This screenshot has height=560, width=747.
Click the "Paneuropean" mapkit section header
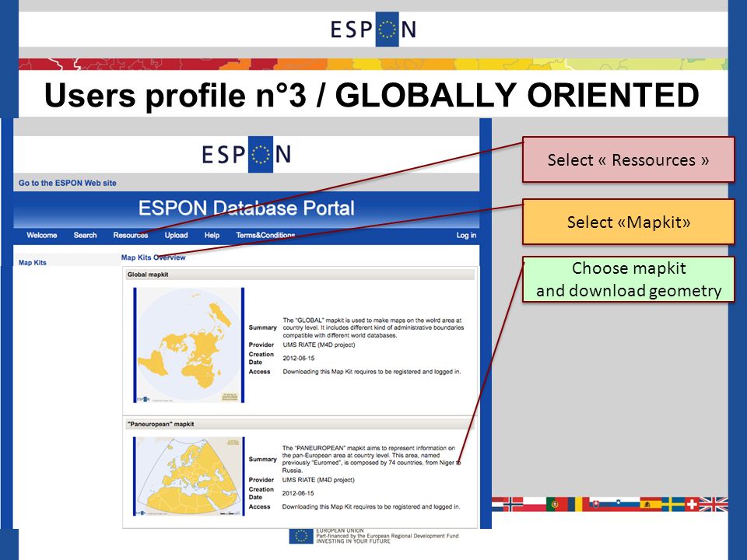pos(300,425)
